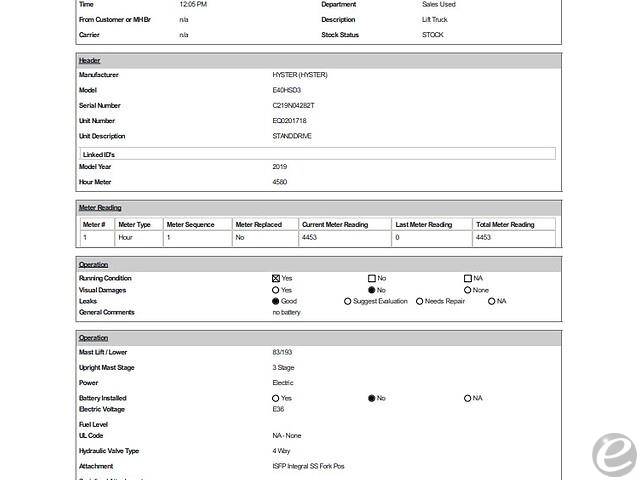The image size is (640, 480).
Task: Click Current Meter Reading cell 4453
Action: [x=344, y=238]
